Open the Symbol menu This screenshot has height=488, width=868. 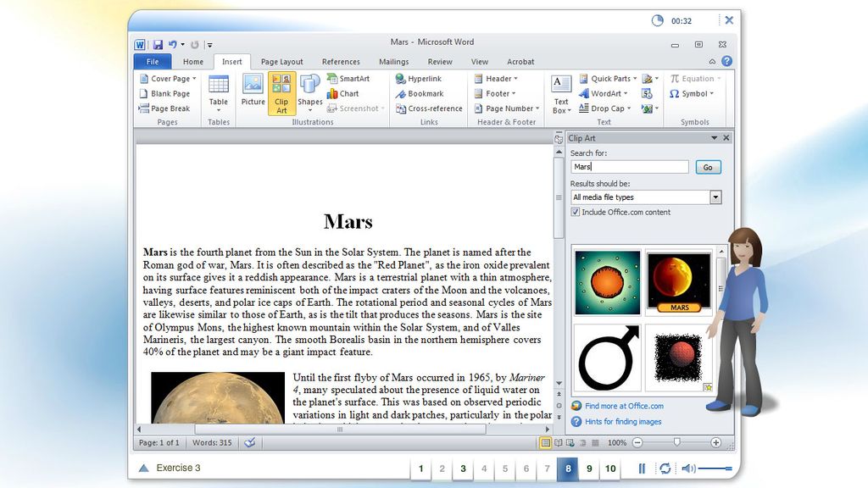[692, 93]
